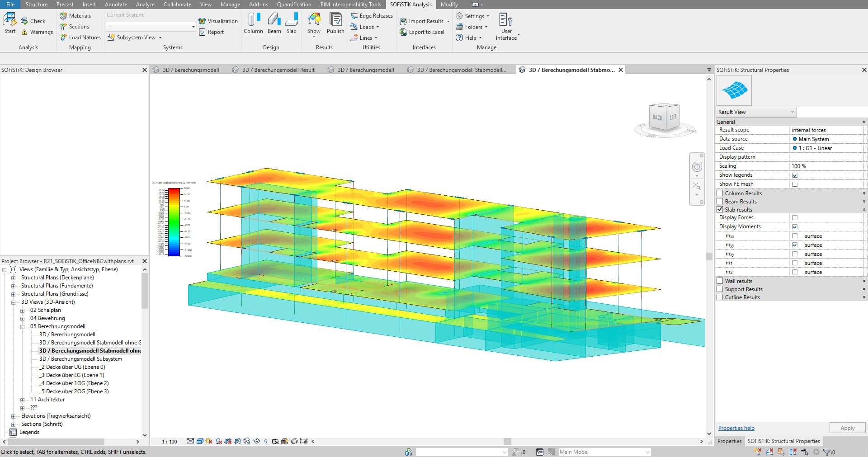Click the 3D view horizontal scrollbar thumb

(507, 442)
